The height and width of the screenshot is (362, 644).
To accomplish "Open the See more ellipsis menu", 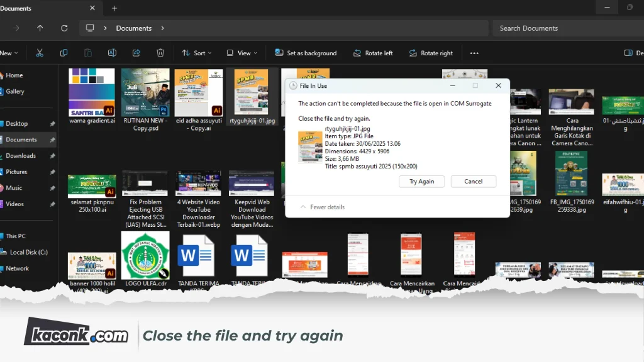I will point(474,53).
